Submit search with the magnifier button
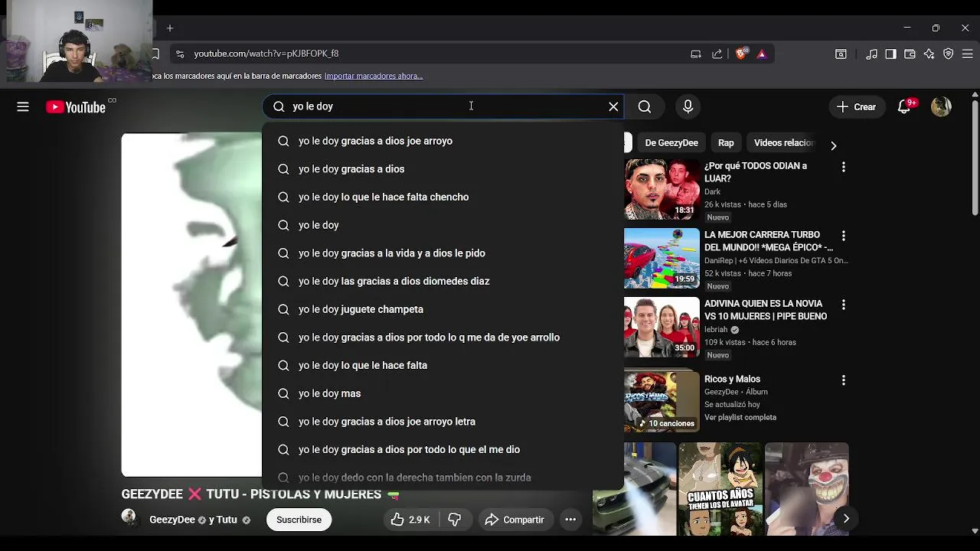This screenshot has width=980, height=551. (x=645, y=106)
